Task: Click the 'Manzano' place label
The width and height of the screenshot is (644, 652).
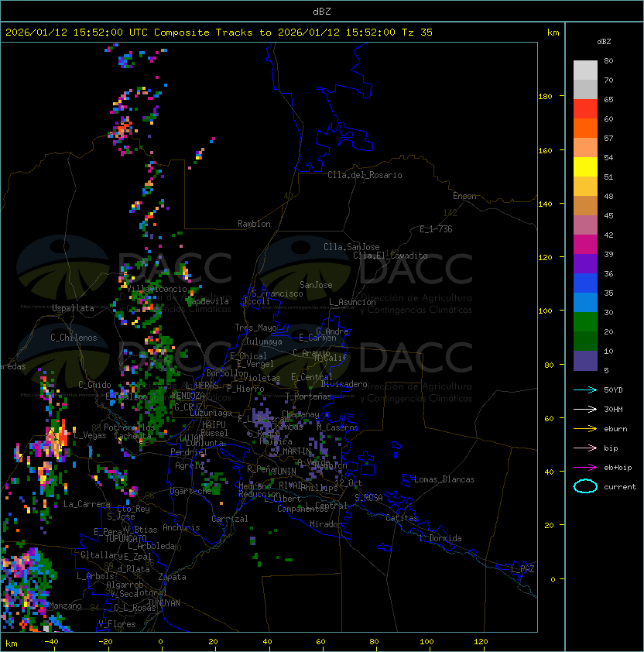Action: coord(65,606)
